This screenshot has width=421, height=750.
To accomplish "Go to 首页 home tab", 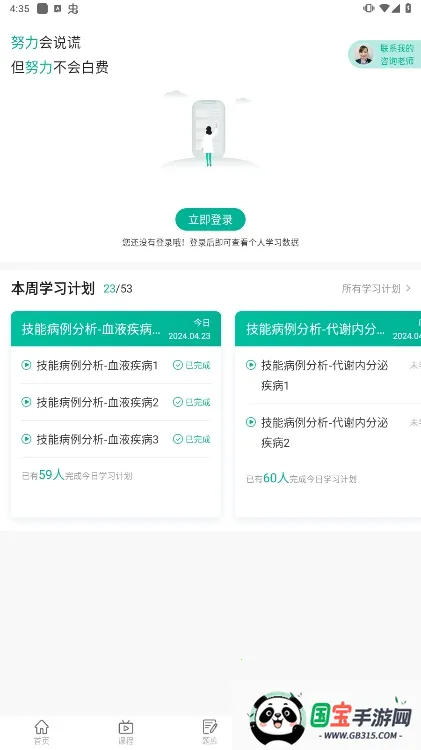I will [x=42, y=732].
